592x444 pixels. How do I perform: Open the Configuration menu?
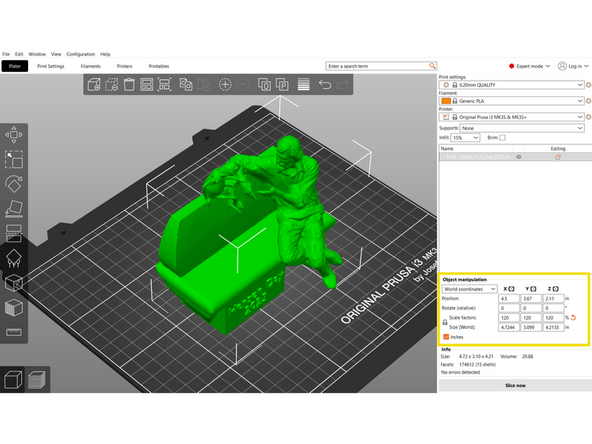80,54
